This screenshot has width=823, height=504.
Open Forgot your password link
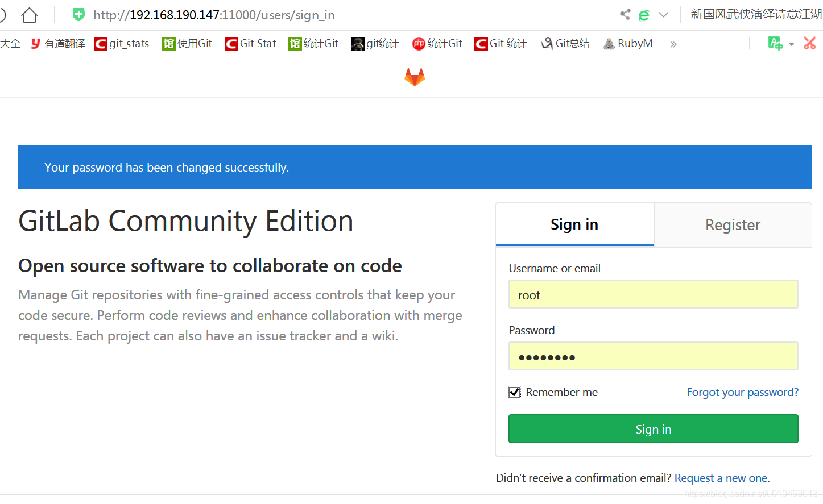(742, 392)
